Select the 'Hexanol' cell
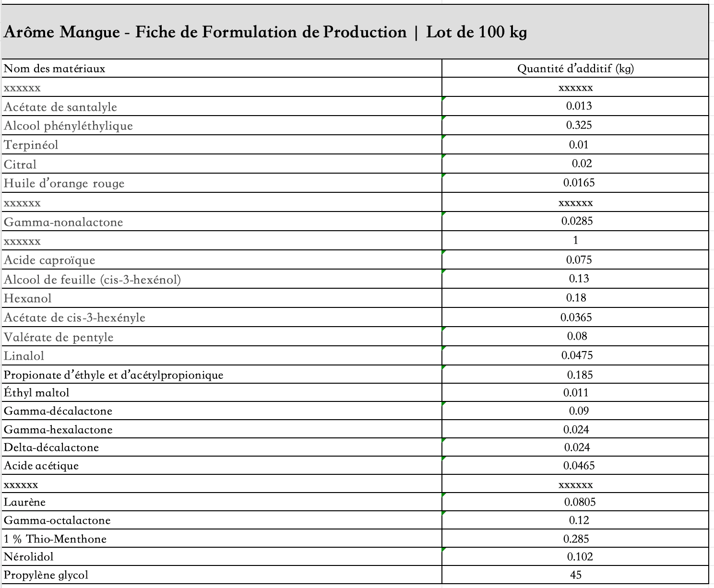The height and width of the screenshot is (588, 714). [x=221, y=298]
